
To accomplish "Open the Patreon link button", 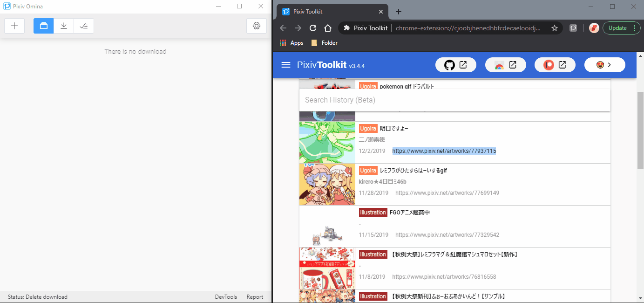I will (x=555, y=65).
